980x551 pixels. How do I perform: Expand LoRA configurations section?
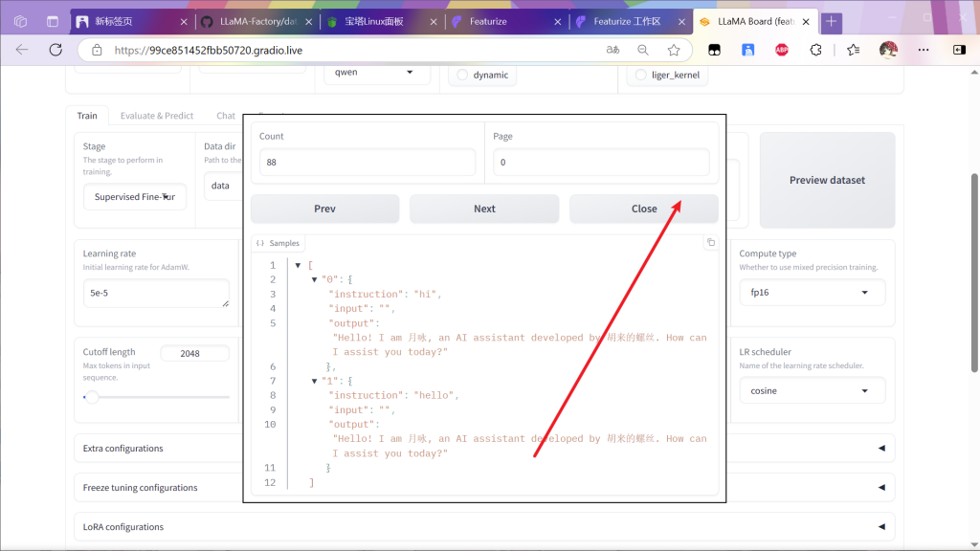(x=484, y=527)
